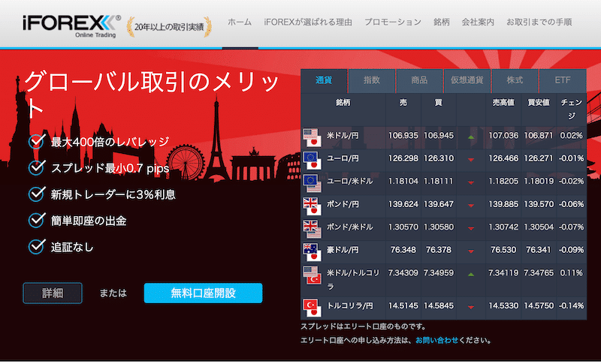Click the ポンド/円 instrument name
601x364 pixels.
pyautogui.click(x=343, y=204)
